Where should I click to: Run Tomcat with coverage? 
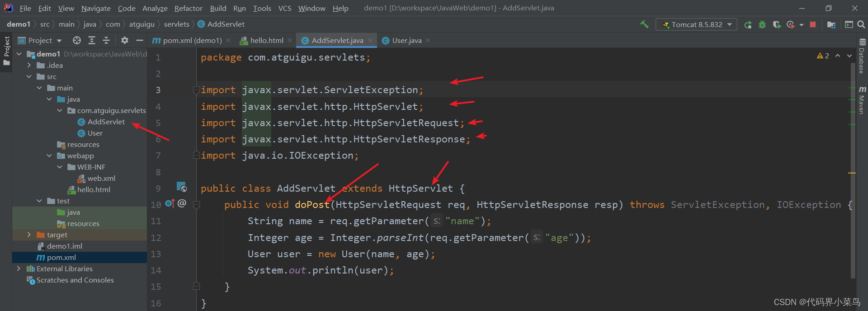click(x=777, y=24)
